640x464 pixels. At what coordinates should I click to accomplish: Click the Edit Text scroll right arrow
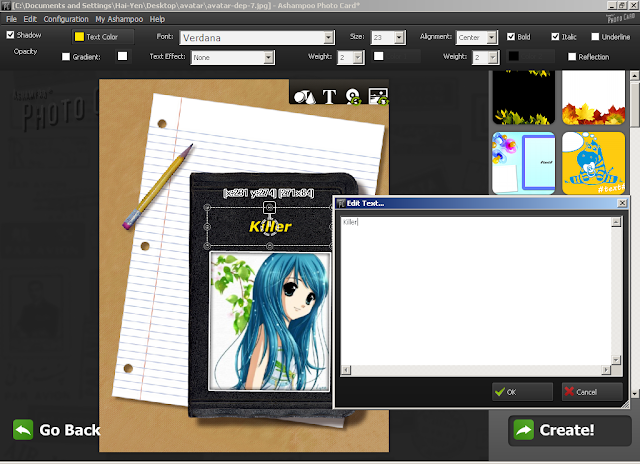[606, 370]
